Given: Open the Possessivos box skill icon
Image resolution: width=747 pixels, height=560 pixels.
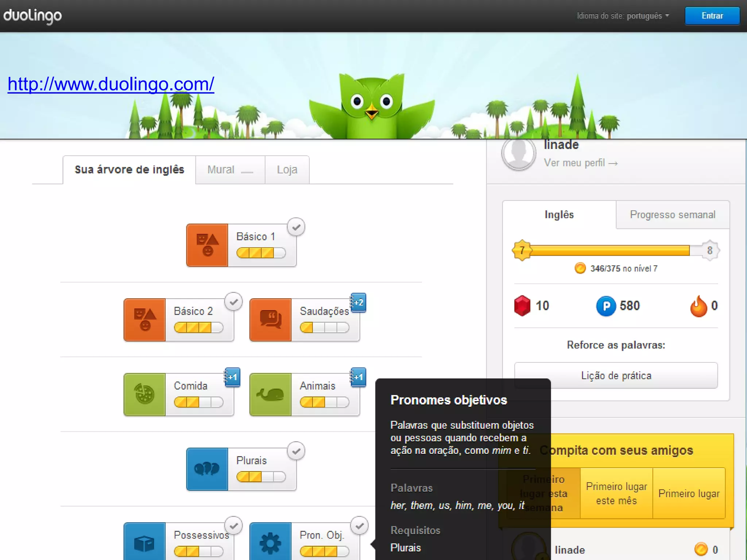Looking at the screenshot, I should (144, 541).
